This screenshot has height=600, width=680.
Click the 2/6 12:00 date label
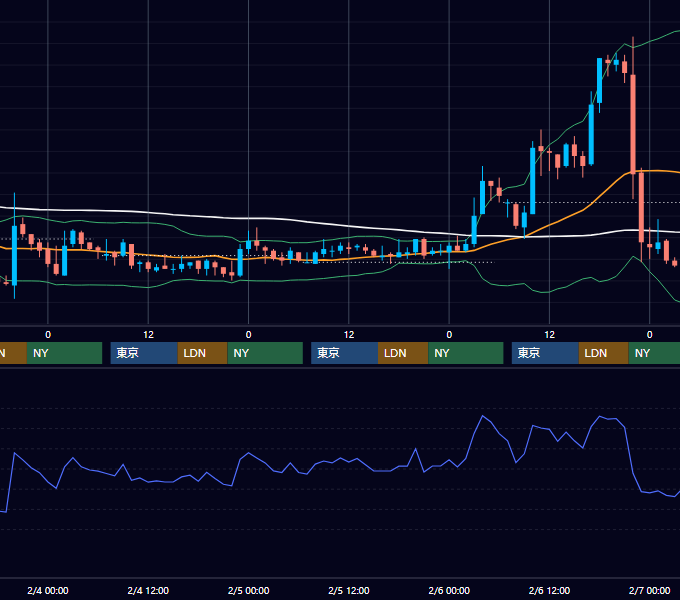click(x=549, y=590)
